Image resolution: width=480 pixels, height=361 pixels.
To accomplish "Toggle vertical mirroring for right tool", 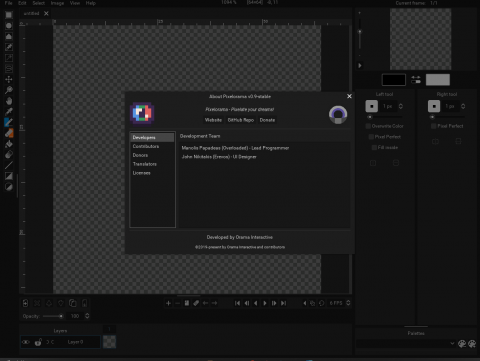I will coord(458,141).
